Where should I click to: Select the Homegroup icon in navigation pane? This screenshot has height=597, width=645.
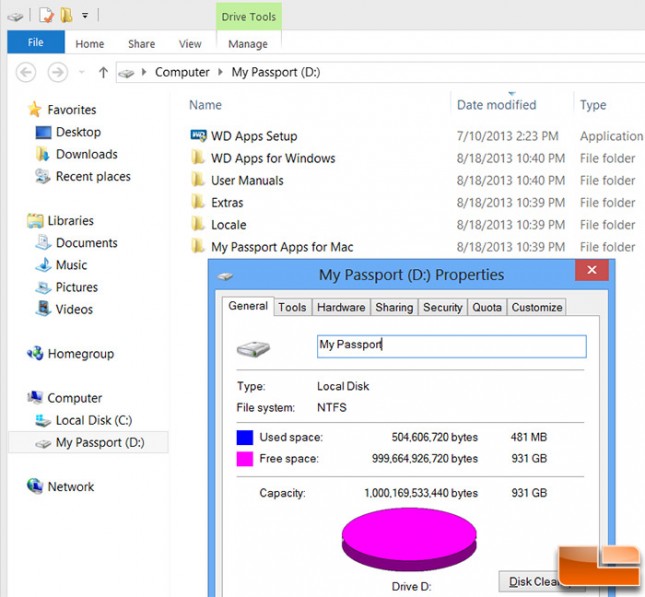pyautogui.click(x=35, y=353)
